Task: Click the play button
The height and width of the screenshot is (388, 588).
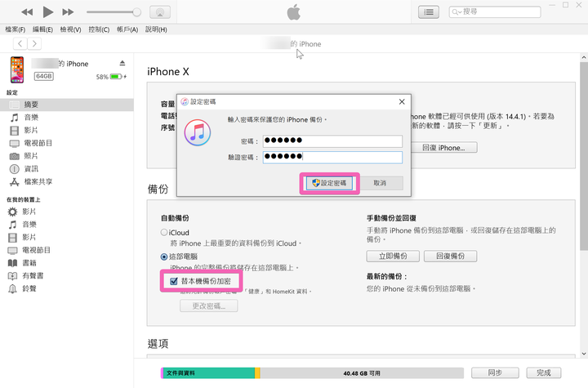Action: (47, 12)
